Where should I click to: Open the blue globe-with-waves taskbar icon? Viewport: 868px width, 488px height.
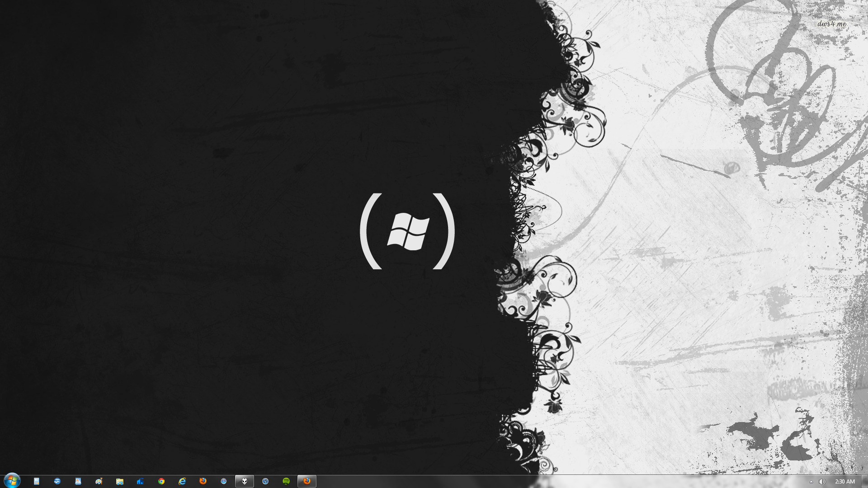point(57,481)
